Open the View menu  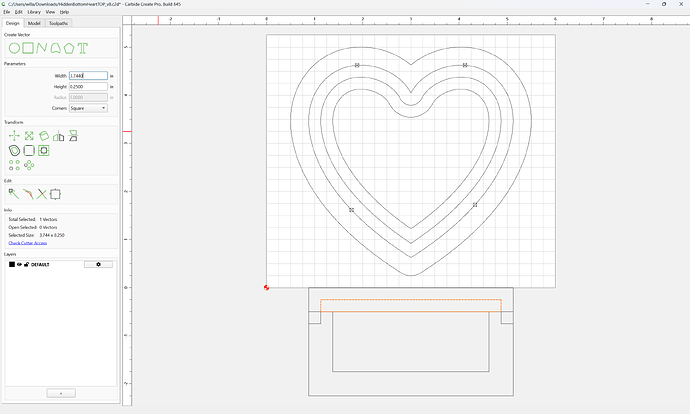(x=51, y=12)
